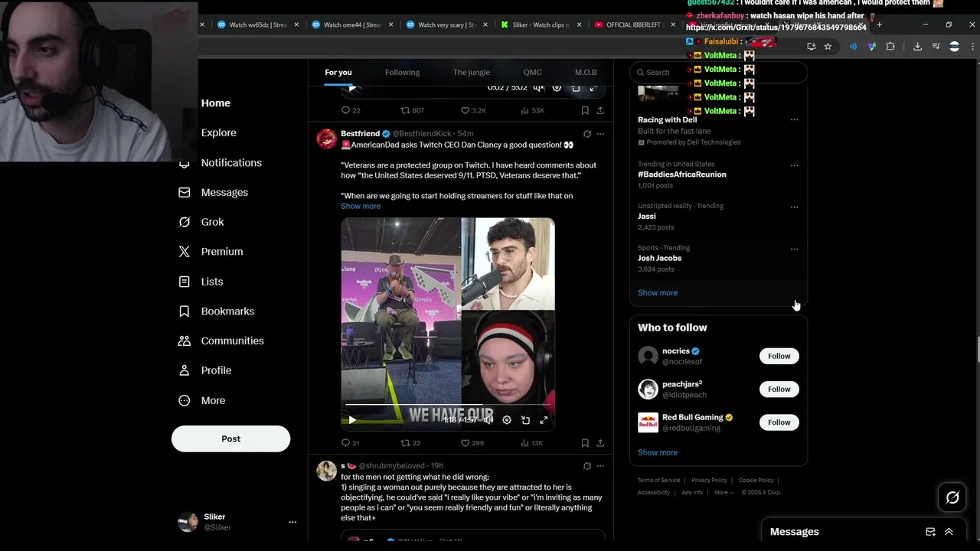Open more options for Josh Jacobs trend

tap(794, 249)
